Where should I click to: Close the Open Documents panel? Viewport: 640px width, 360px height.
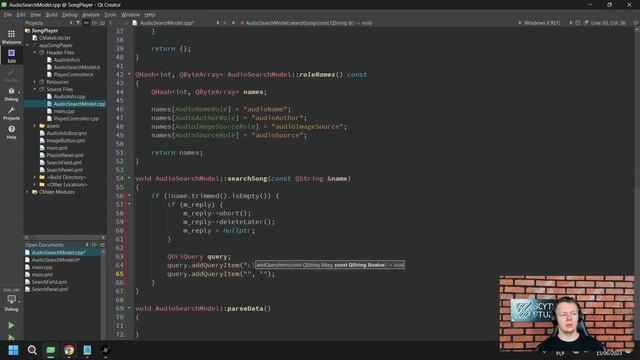pos(102,245)
